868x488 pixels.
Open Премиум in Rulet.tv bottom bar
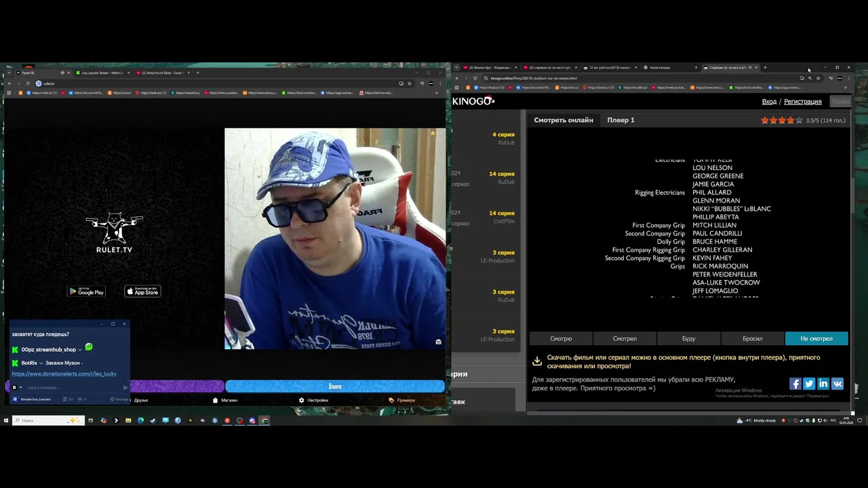(x=401, y=400)
